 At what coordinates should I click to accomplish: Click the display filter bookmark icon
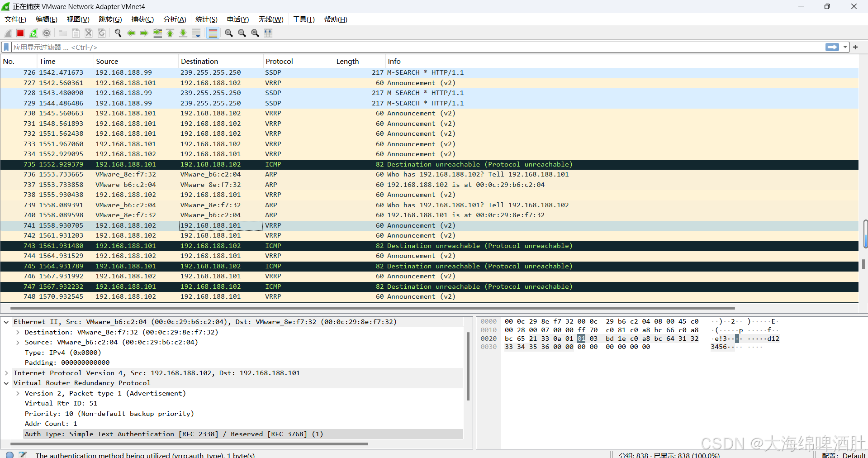[6, 47]
